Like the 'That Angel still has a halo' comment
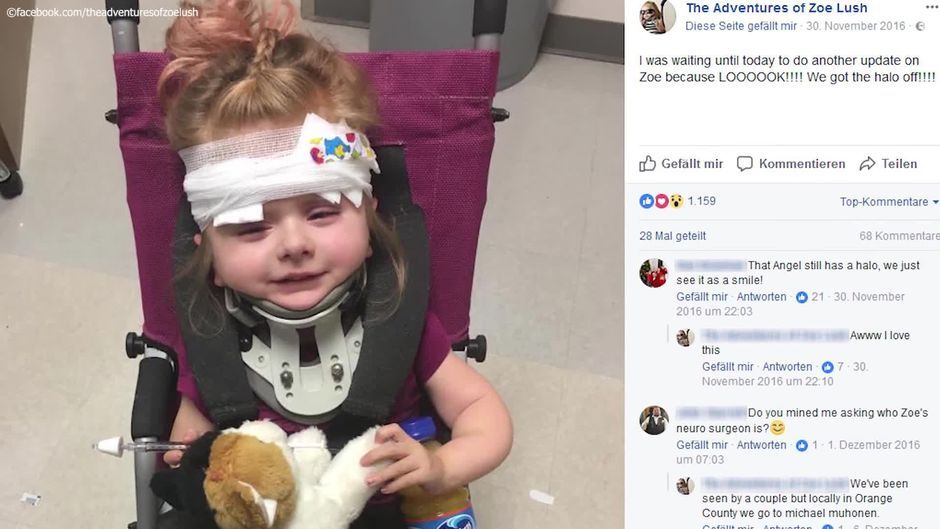 point(701,296)
